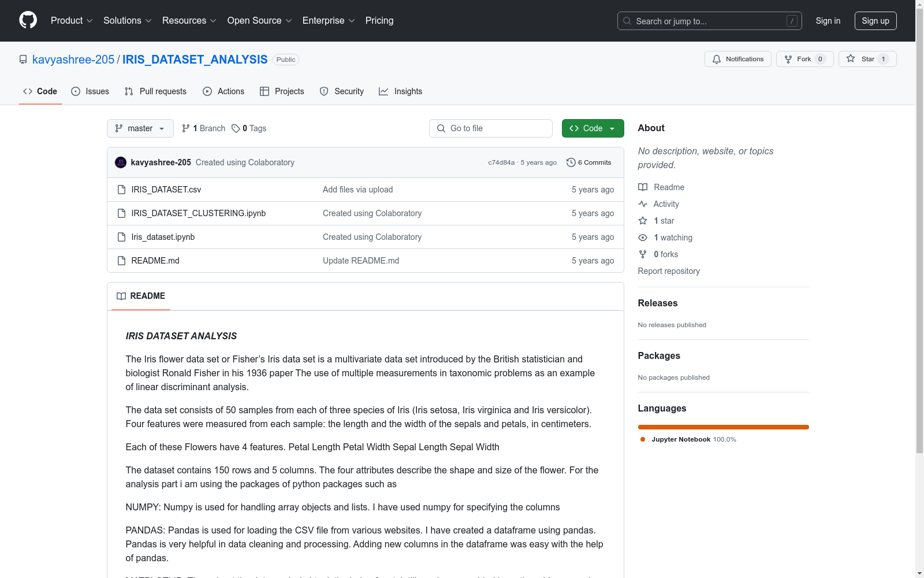The image size is (924, 578).
Task: Click the orange language bar
Action: 724,427
